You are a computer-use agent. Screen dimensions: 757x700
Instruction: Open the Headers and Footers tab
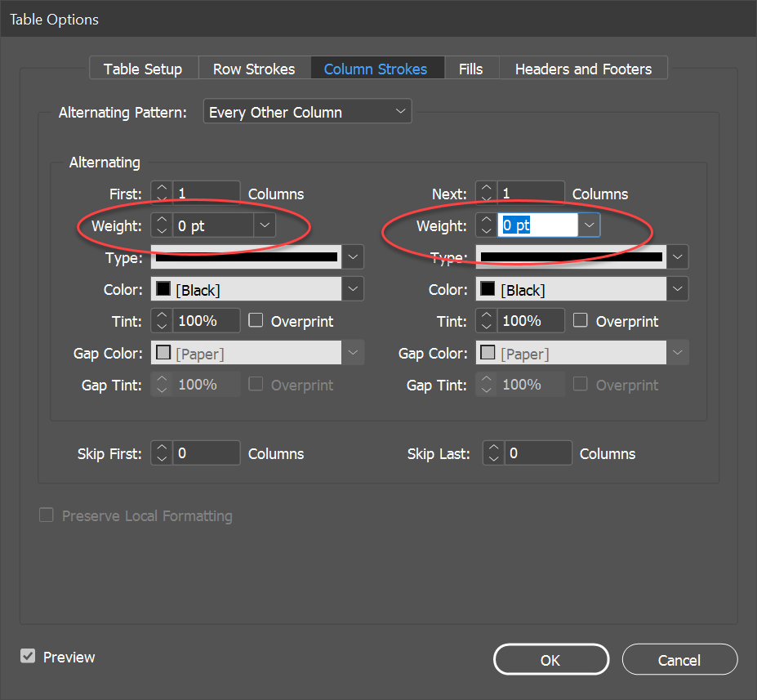pyautogui.click(x=583, y=69)
